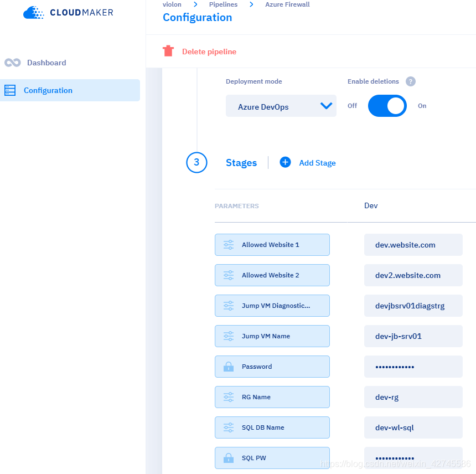Screen dimensions: 476x474
Task: Click the Off label next to toggle
Action: click(x=352, y=106)
